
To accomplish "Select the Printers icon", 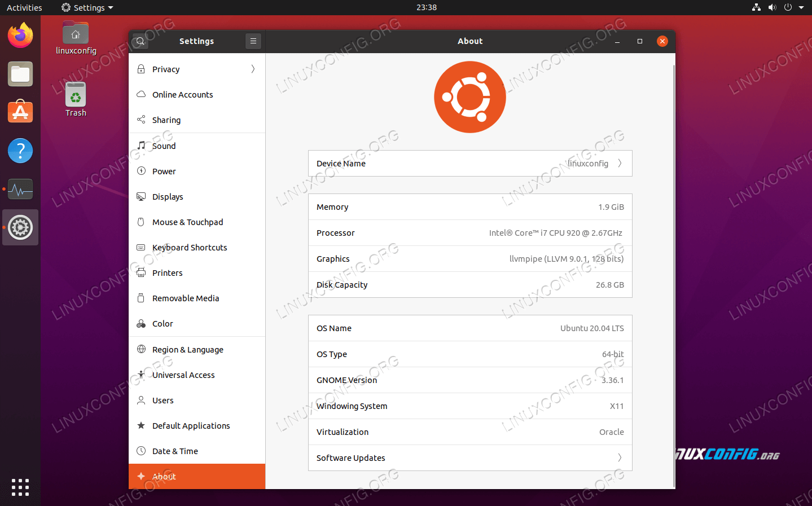I will (x=141, y=272).
